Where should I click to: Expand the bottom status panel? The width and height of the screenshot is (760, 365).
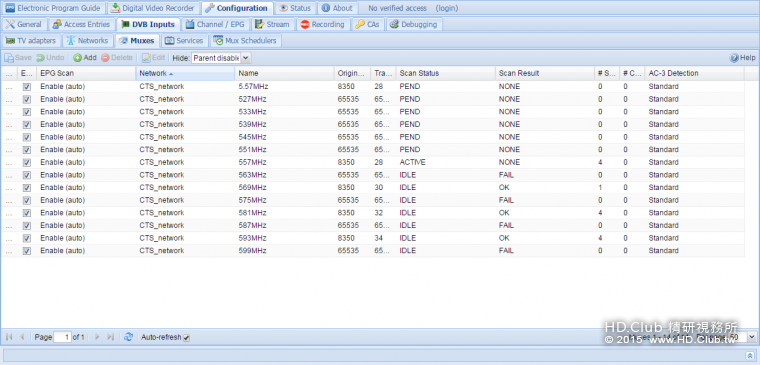749,355
